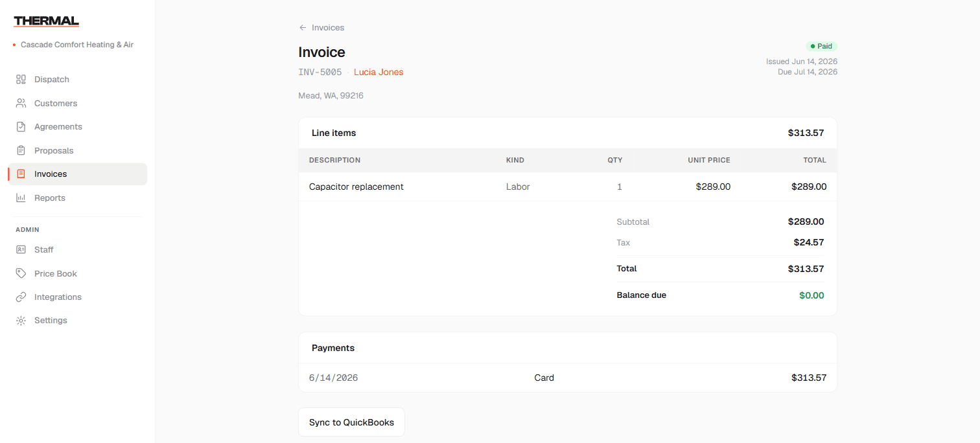Screen dimensions: 980x443
Task: Click the Subtotal label
Action: tap(633, 221)
